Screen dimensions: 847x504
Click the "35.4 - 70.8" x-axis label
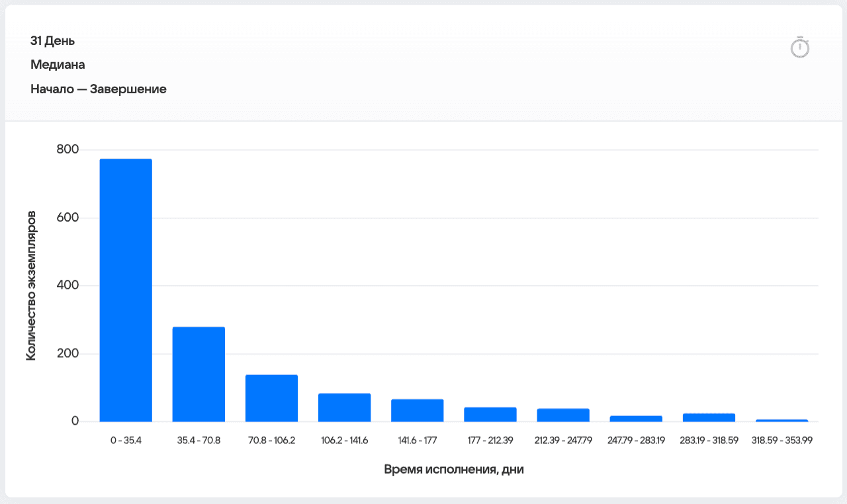[x=199, y=440]
